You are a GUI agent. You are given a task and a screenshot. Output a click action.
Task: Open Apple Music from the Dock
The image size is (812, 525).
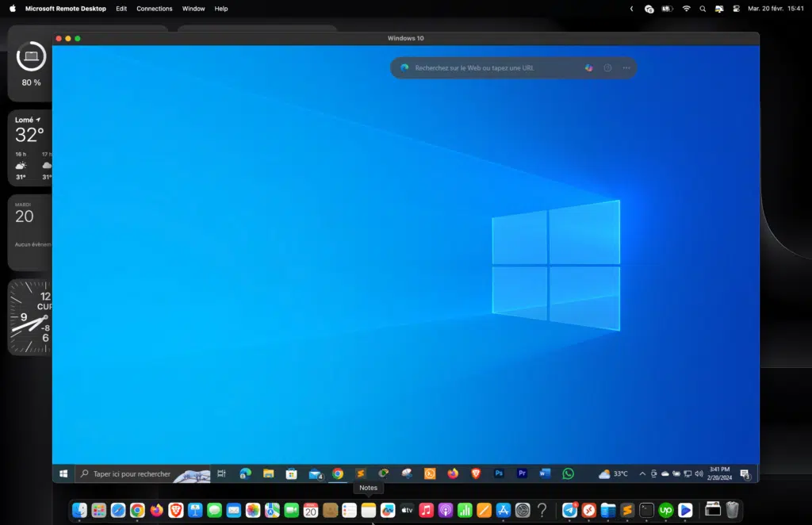pyautogui.click(x=426, y=511)
